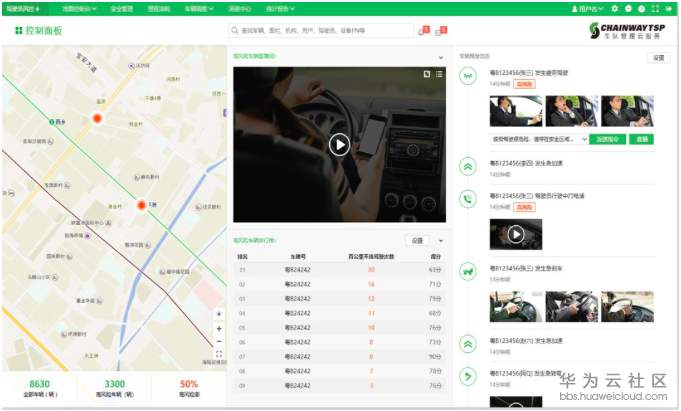Click the video expand icon at top right
The image size is (681, 411).
click(x=427, y=74)
